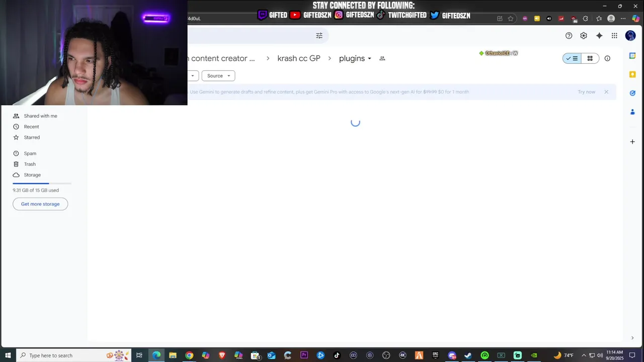644x362 pixels.
Task: Open weather widget showing 74°F
Action: (x=563, y=355)
